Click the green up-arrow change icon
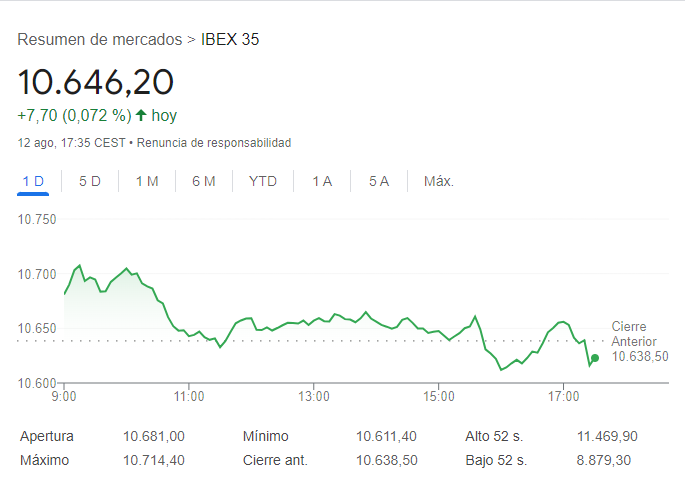Image resolution: width=685 pixels, height=480 pixels. coord(141,115)
